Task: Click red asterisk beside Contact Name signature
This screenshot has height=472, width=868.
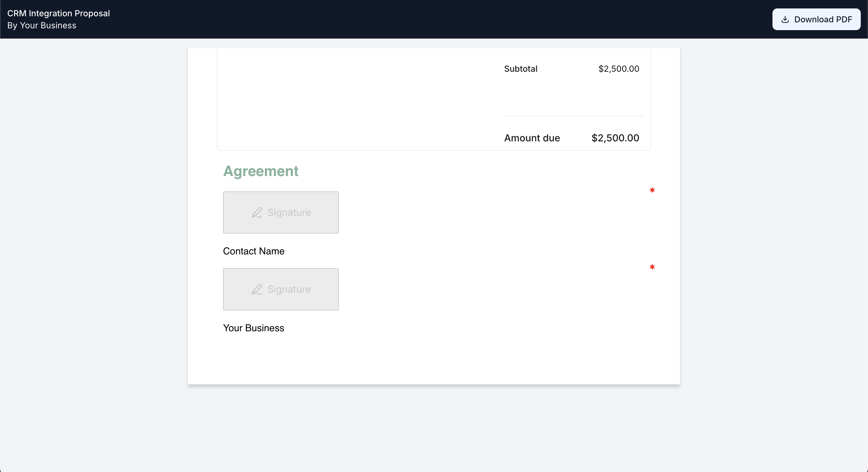Action: click(x=652, y=190)
